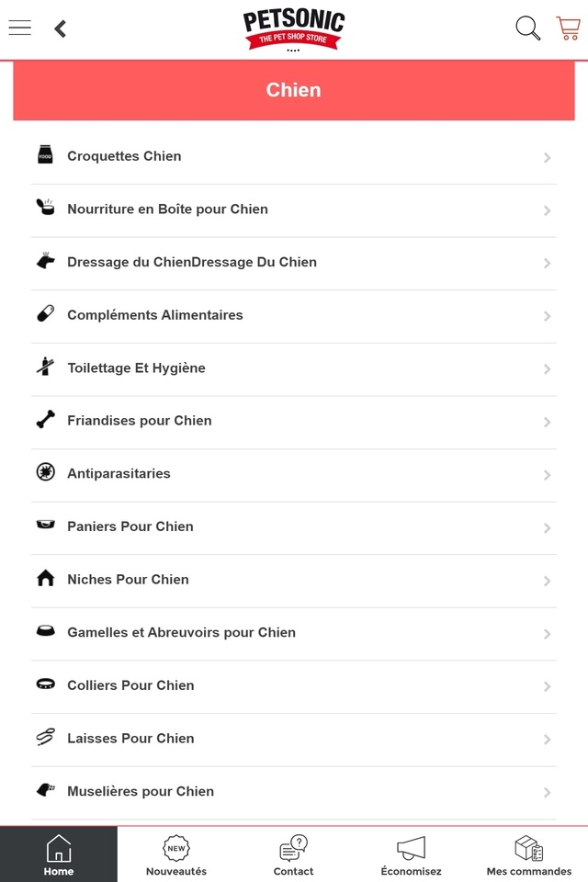Screen dimensions: 588x882
Task: Select Toilettage Et Hygiène category
Action: 136,367
